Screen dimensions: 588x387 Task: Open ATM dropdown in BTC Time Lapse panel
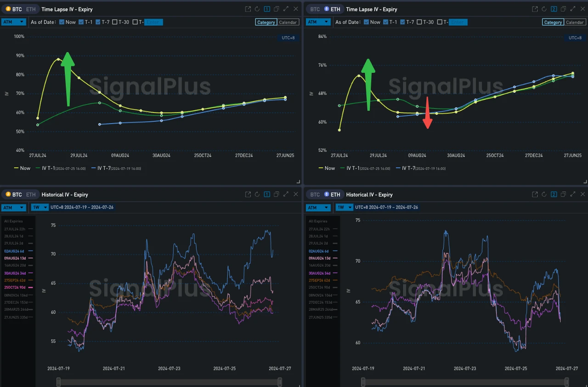[13, 22]
